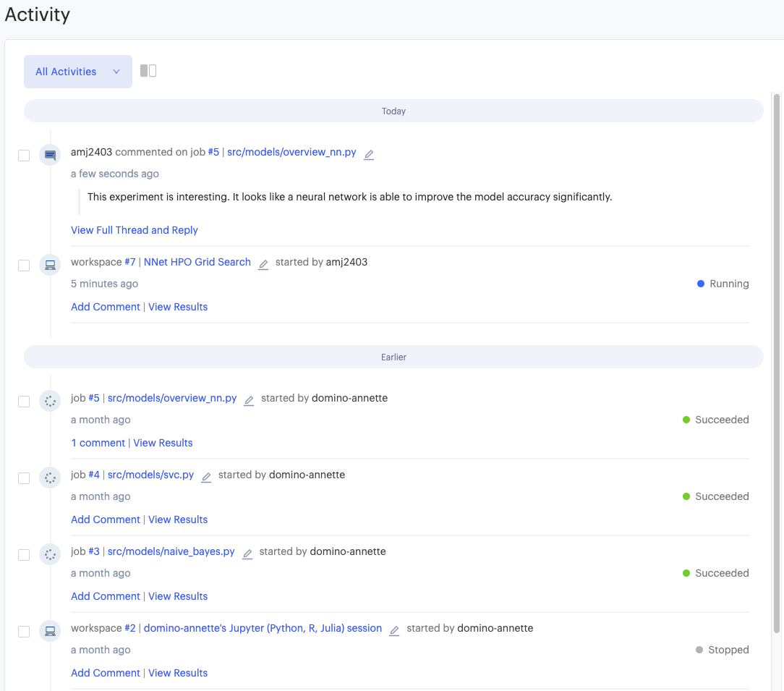
Task: Click the workspace icon for the Jupyter session entry
Action: click(49, 631)
